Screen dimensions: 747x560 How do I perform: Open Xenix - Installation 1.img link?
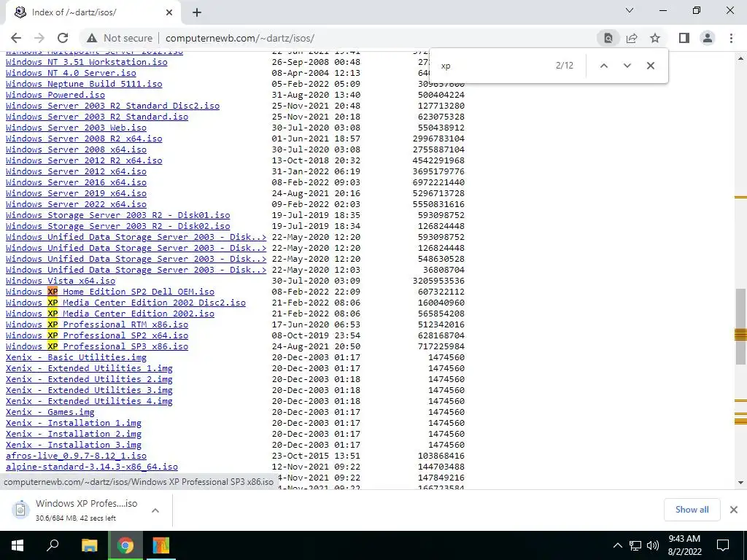click(74, 423)
